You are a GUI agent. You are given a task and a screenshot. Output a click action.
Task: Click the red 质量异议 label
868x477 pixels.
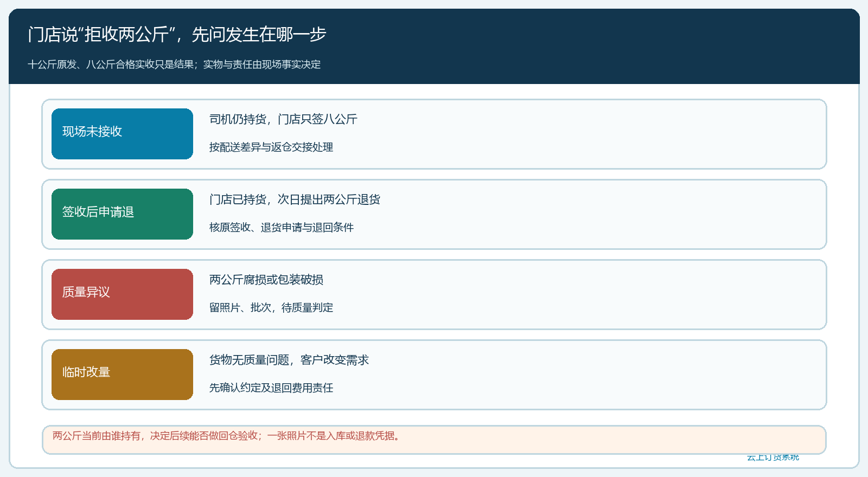(122, 294)
